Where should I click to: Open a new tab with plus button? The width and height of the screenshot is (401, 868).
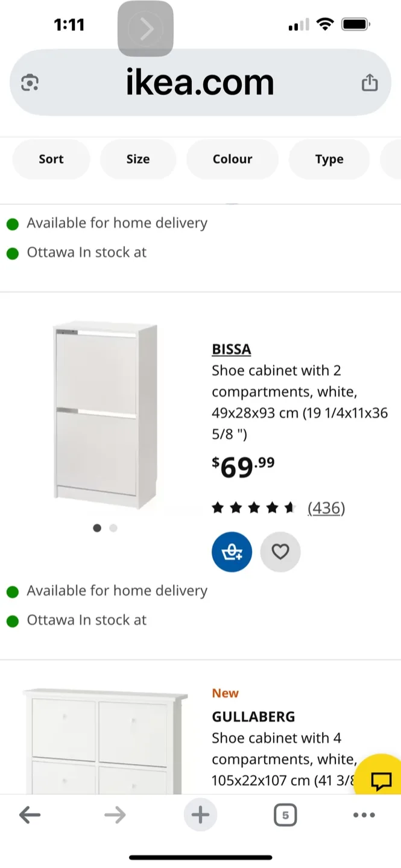click(200, 816)
